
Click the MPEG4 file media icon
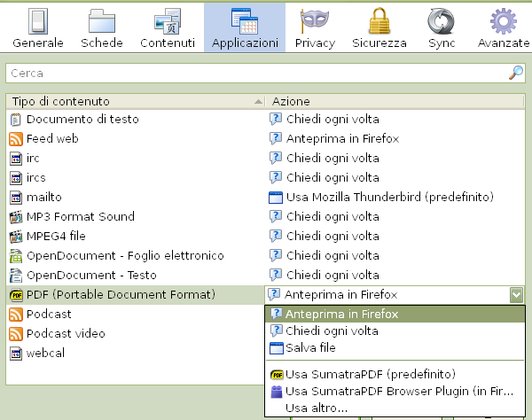[16, 237]
